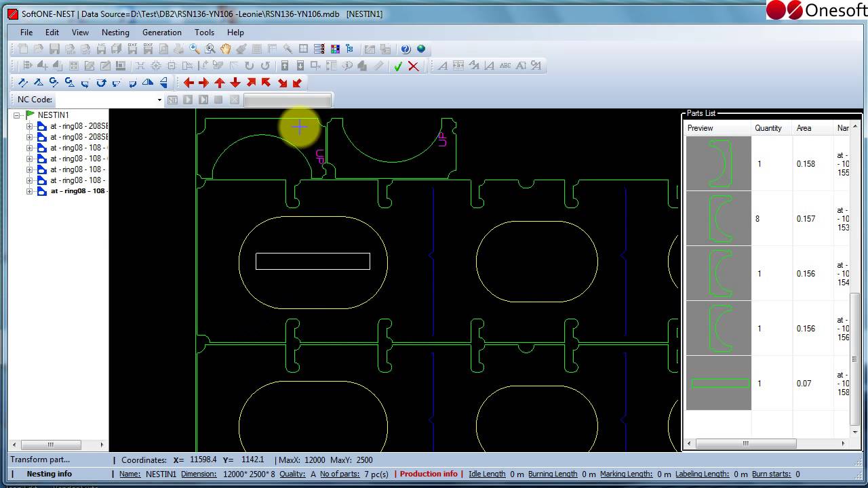
Task: Click the NC simulation play button
Action: pyautogui.click(x=188, y=100)
